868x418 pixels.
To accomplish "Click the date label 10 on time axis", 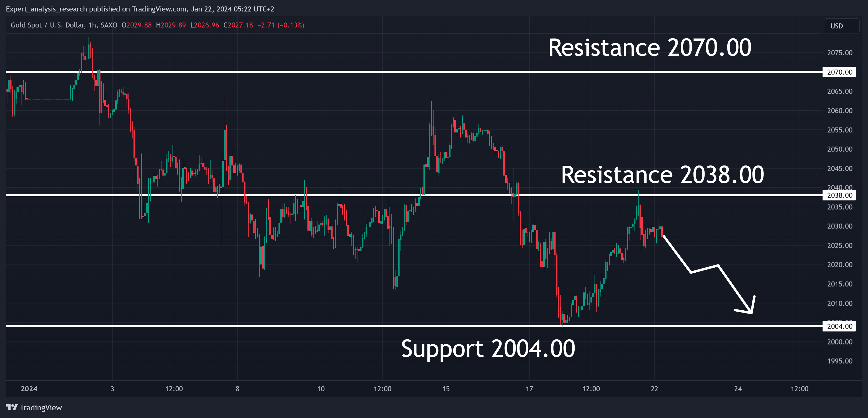I will pos(321,389).
